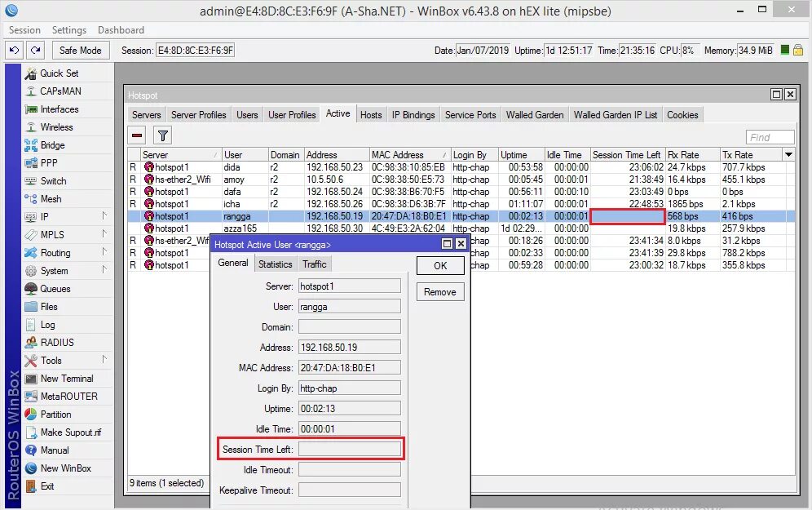Switch to Servers tab
Viewport: 812px width, 510px height.
(147, 115)
